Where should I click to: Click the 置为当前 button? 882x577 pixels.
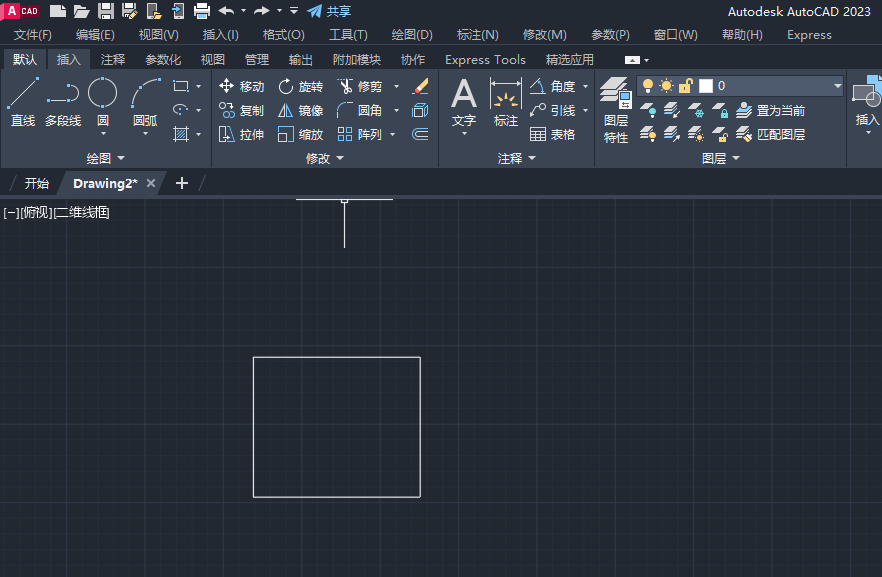pos(770,111)
